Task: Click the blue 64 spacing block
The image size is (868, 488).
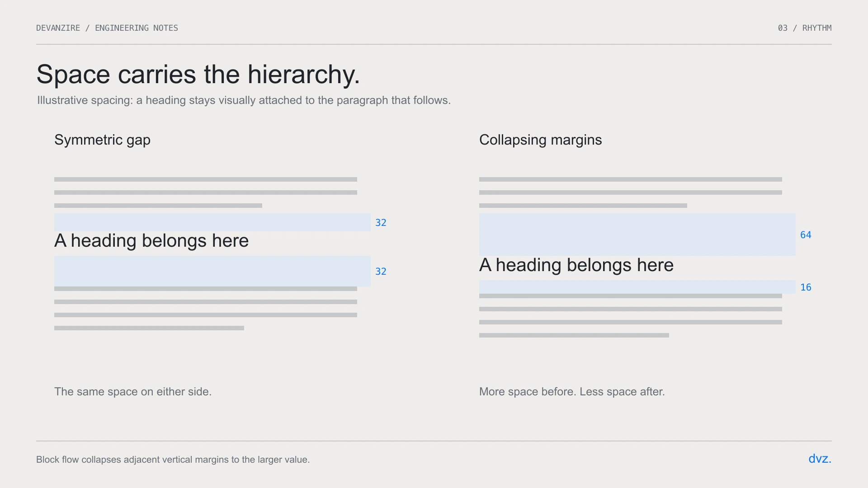Action: coord(637,235)
